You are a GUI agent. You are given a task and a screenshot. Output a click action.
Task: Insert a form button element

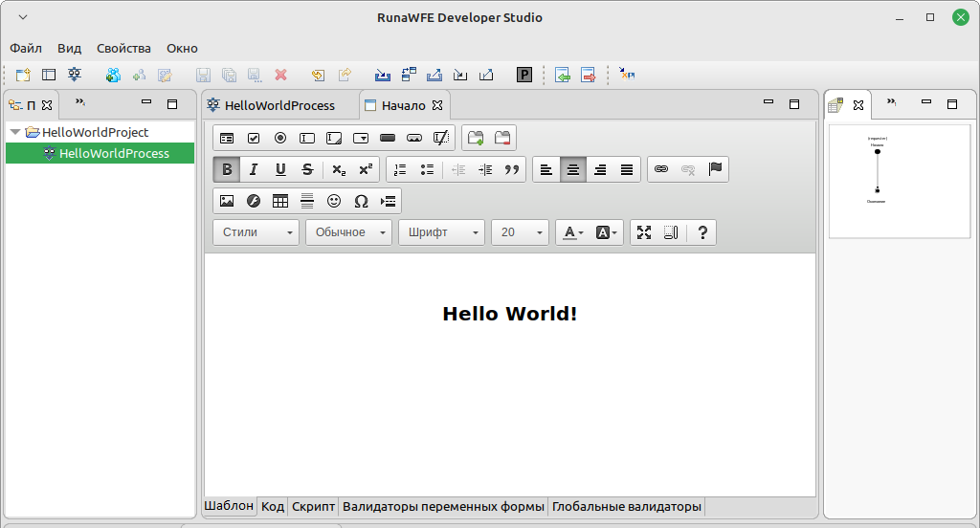click(388, 138)
